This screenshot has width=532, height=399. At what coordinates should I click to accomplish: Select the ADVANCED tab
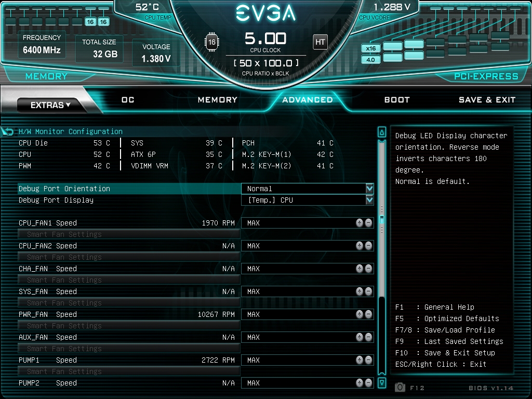[x=308, y=100]
